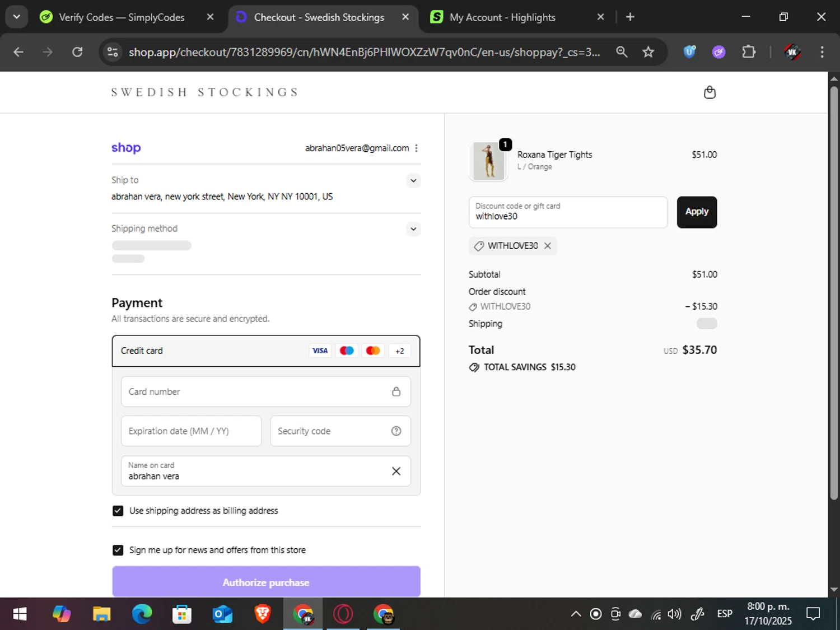
Task: Click the Roxana Tiger Tights thumbnail
Action: pos(488,161)
